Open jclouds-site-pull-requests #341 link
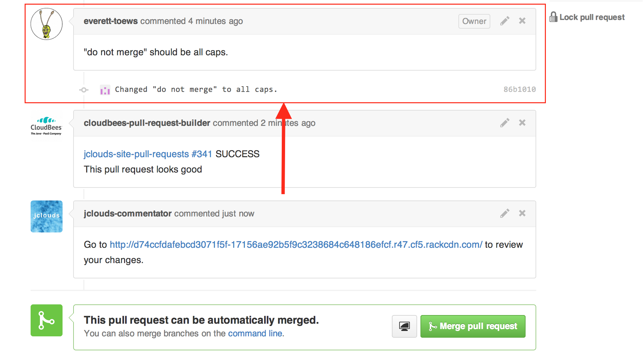This screenshot has width=644, height=359. tap(148, 154)
